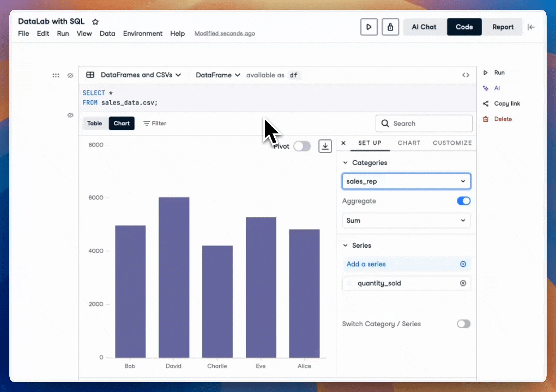Click the plus icon on Add a series
The image size is (556, 392).
463,264
